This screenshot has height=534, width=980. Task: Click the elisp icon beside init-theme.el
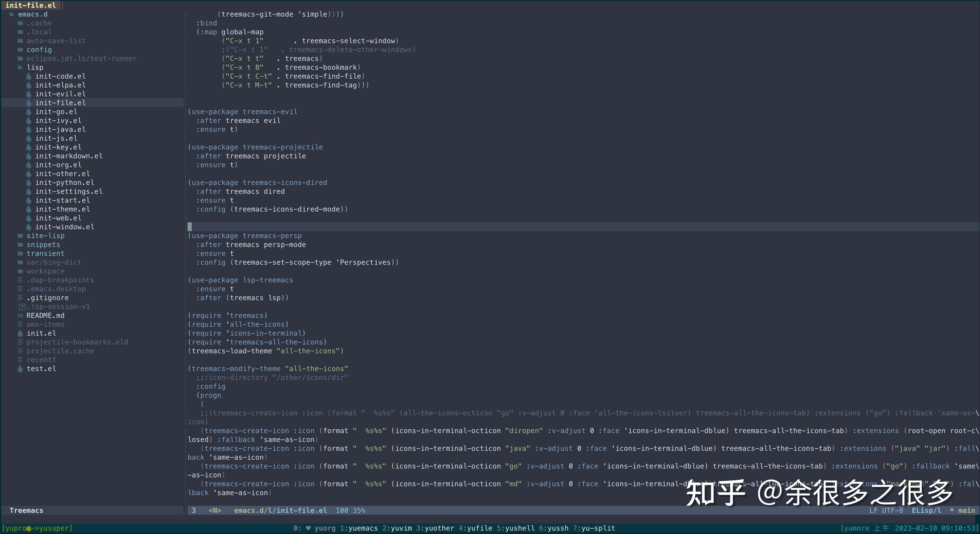pos(29,209)
